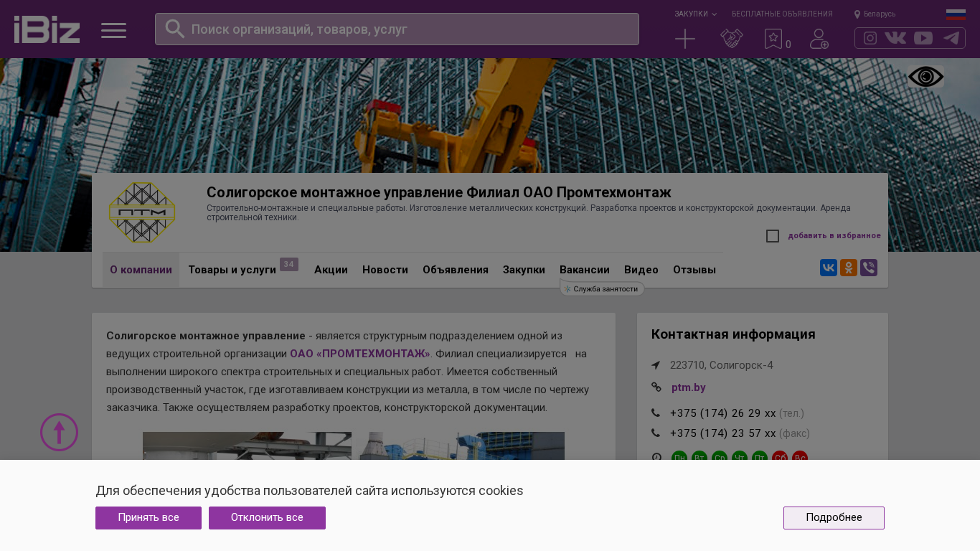Share the company page via blue VK button
980x551 pixels.
829,268
